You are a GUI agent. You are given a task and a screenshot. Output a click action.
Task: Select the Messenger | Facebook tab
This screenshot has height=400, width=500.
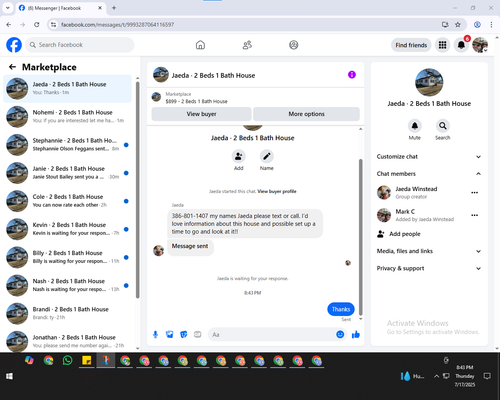pos(60,8)
